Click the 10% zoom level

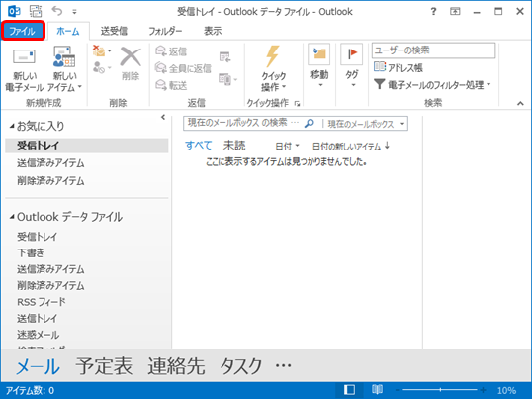506,390
